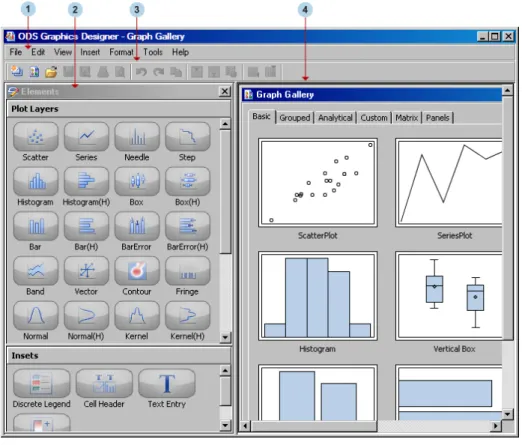This screenshot has height=445, width=522.
Task: Insert a Text Entry inset
Action: coord(167,383)
